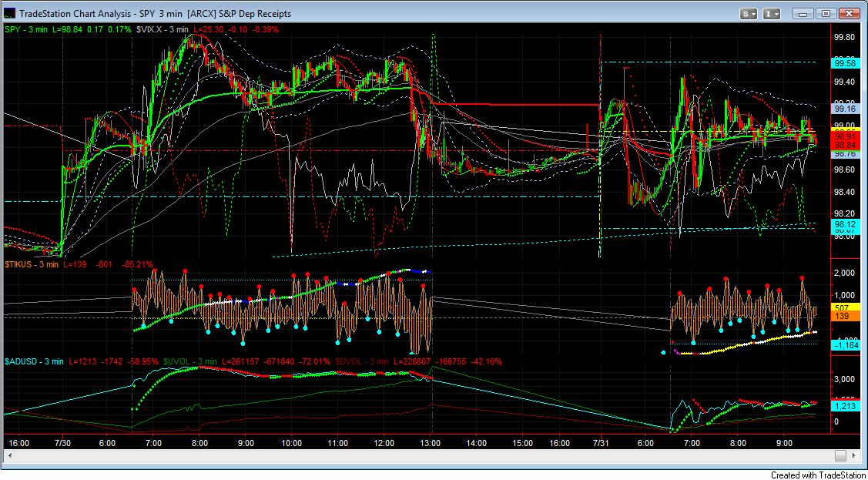
Task: Click the 98.40 price axis label
Action: 843,192
